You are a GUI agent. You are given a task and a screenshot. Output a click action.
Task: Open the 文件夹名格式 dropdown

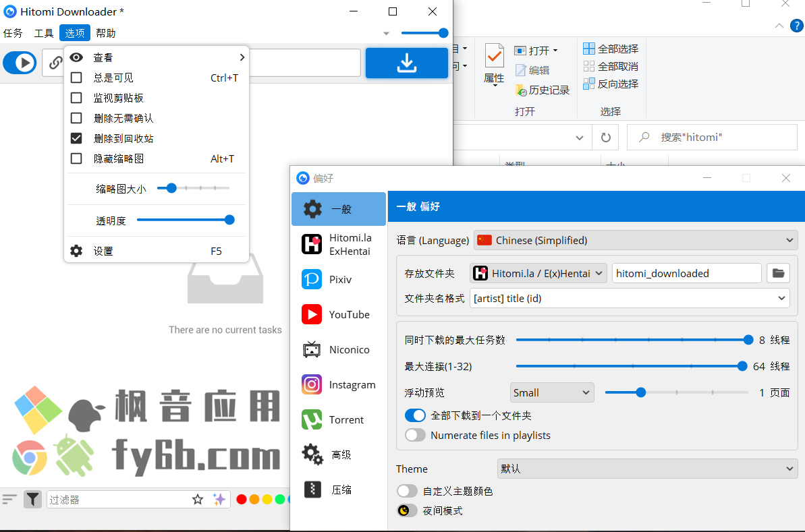tap(630, 298)
